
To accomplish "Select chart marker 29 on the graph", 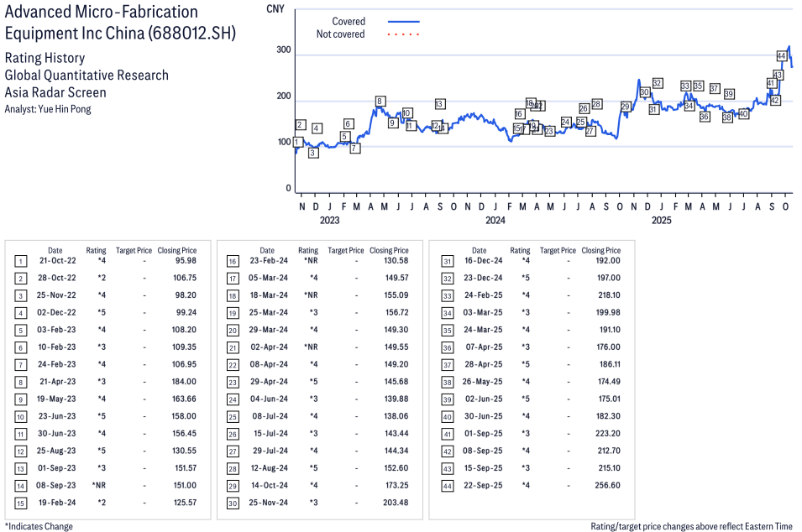I will (x=625, y=107).
